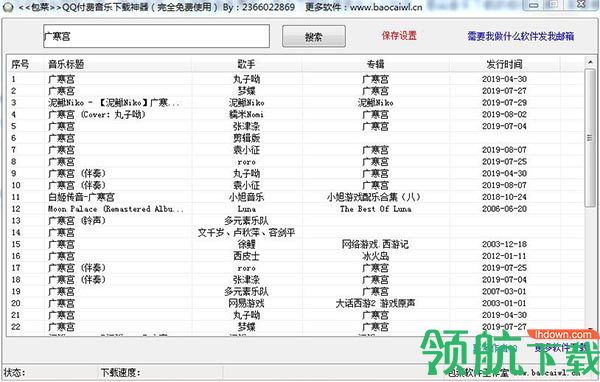Viewport: 600px width, 382px height.
Task: Sort by the 音乐标题 column header
Action: coord(66,64)
